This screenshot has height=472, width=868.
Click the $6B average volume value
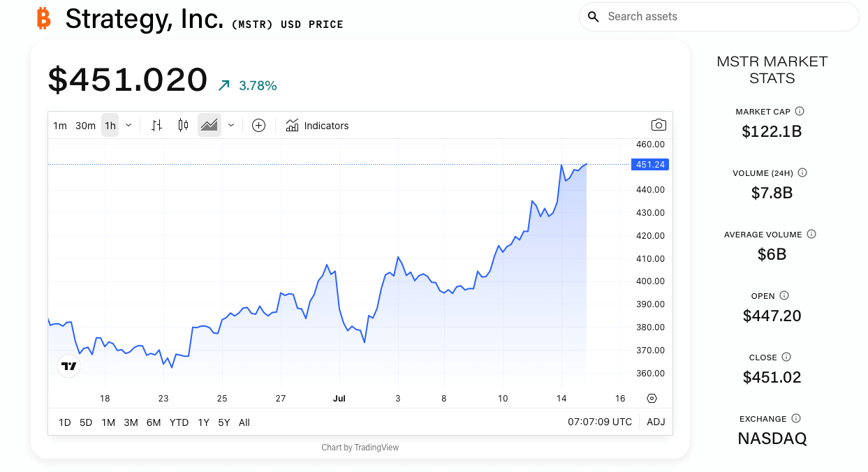pyautogui.click(x=772, y=254)
